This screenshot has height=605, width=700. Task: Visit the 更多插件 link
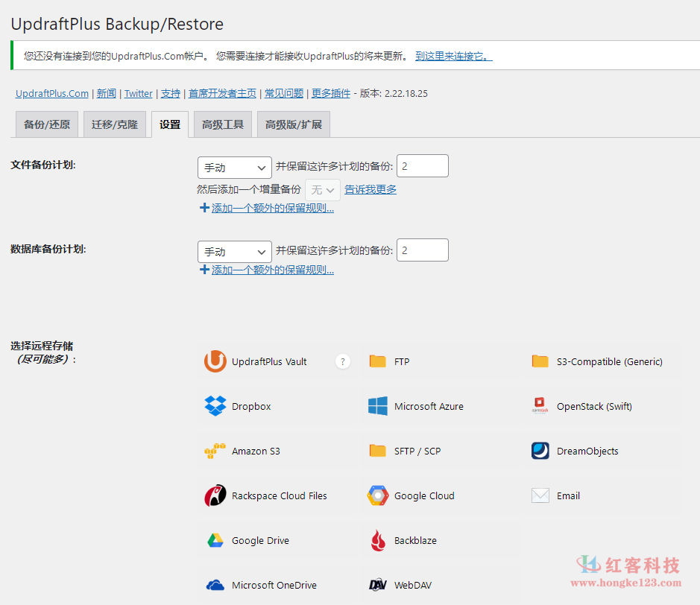click(331, 94)
